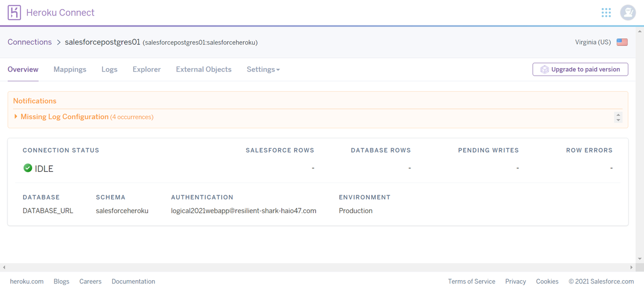The height and width of the screenshot is (291, 644).
Task: Click the notifications scroll down arrow
Action: click(x=618, y=120)
